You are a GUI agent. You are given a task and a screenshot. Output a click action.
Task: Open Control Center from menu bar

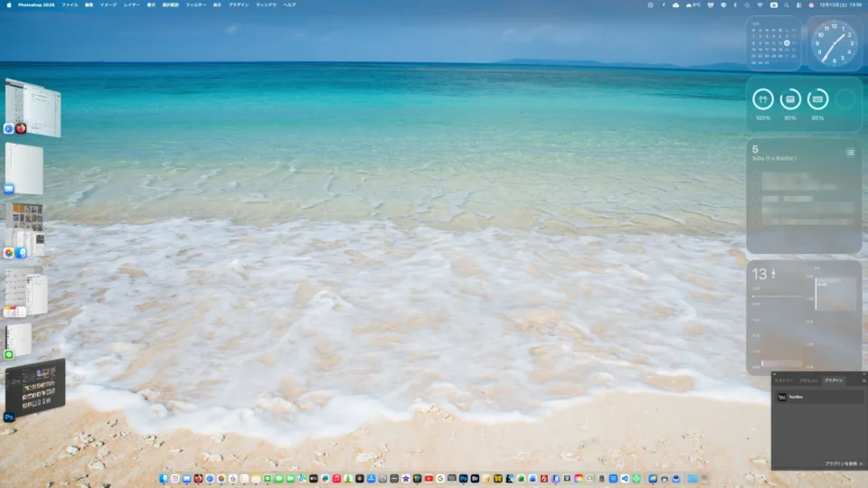[798, 5]
